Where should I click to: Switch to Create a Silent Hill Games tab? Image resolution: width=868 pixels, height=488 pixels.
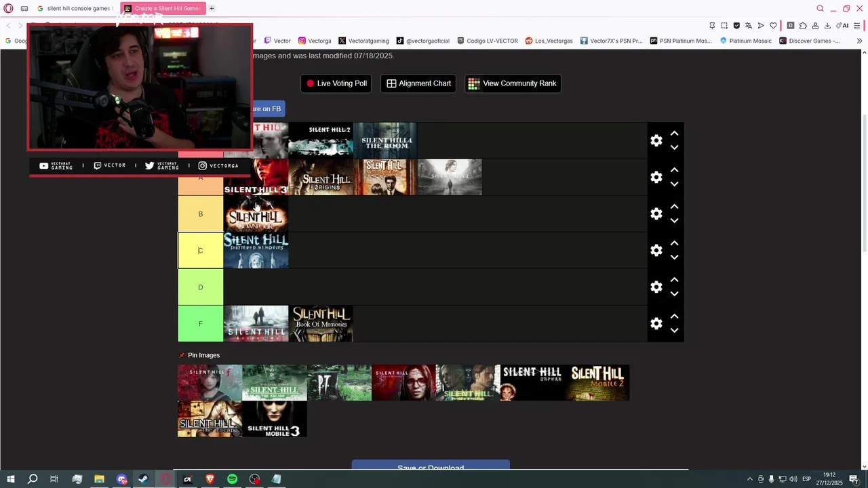(x=162, y=9)
